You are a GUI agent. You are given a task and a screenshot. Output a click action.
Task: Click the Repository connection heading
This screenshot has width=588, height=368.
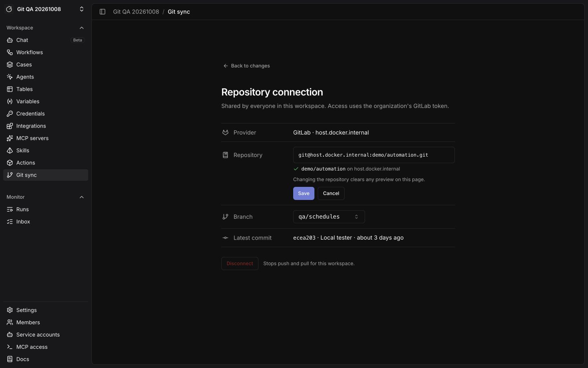[x=272, y=92]
